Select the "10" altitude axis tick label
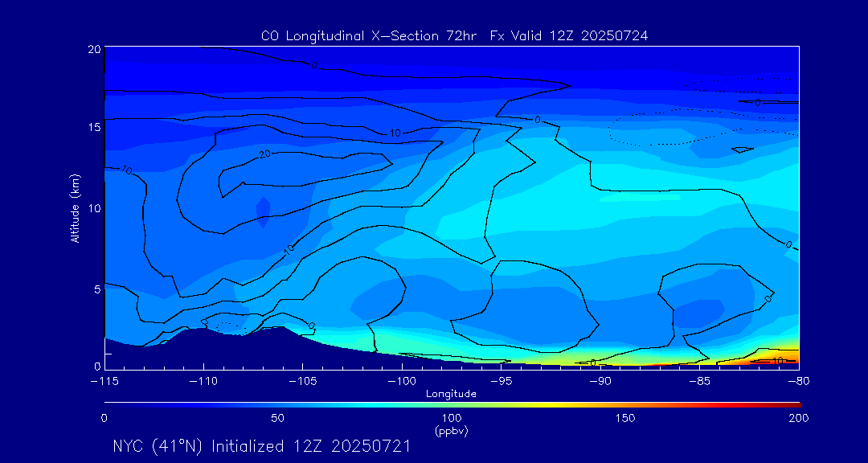 click(x=93, y=207)
